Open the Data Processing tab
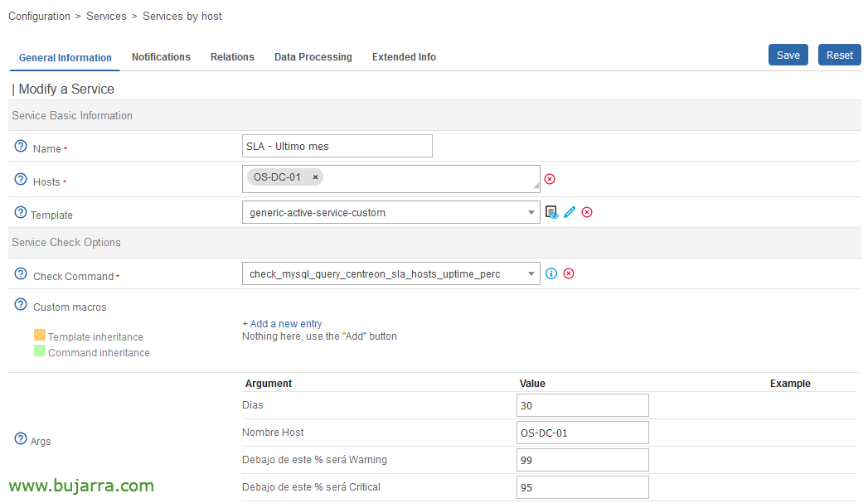Image resolution: width=868 pixels, height=503 pixels. (313, 57)
